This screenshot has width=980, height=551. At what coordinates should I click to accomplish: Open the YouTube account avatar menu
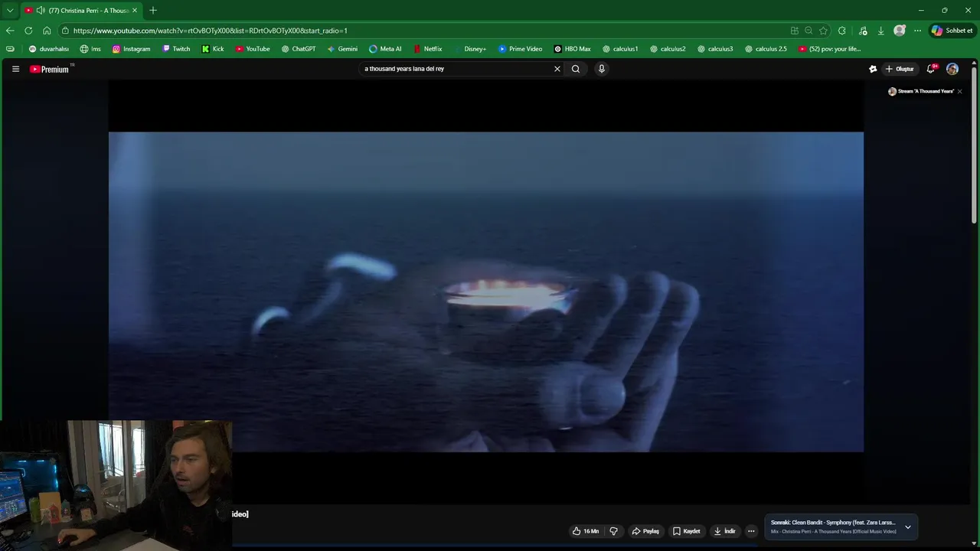(952, 69)
